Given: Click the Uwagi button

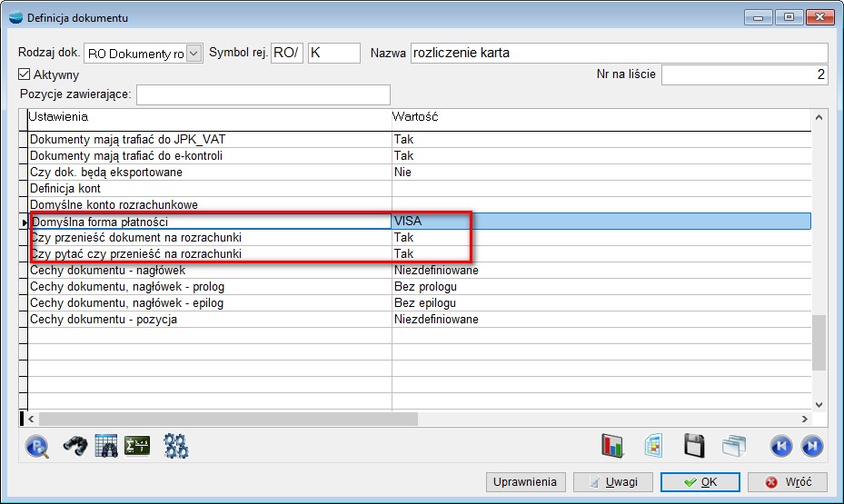Looking at the screenshot, I should (613, 482).
